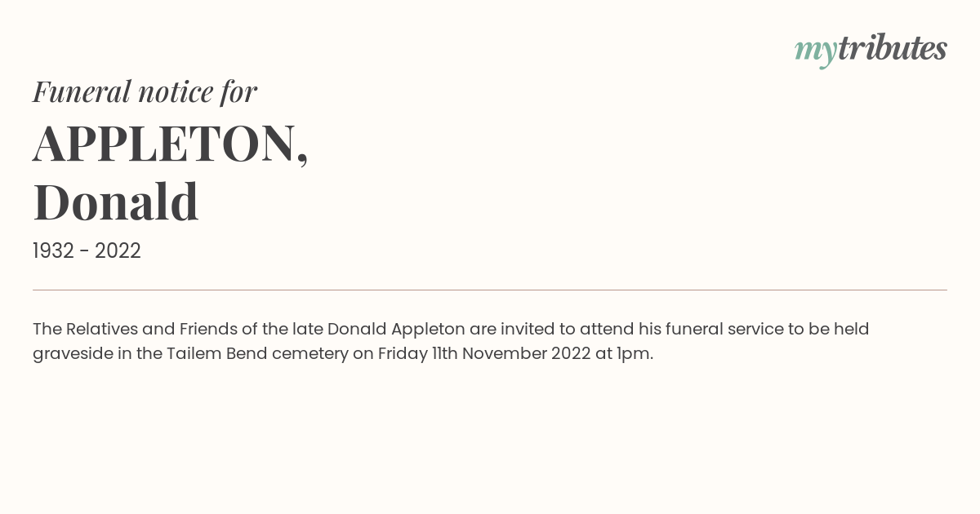This screenshot has height=514, width=980.
Task: Click the first name Donald in title
Action: 116,202
